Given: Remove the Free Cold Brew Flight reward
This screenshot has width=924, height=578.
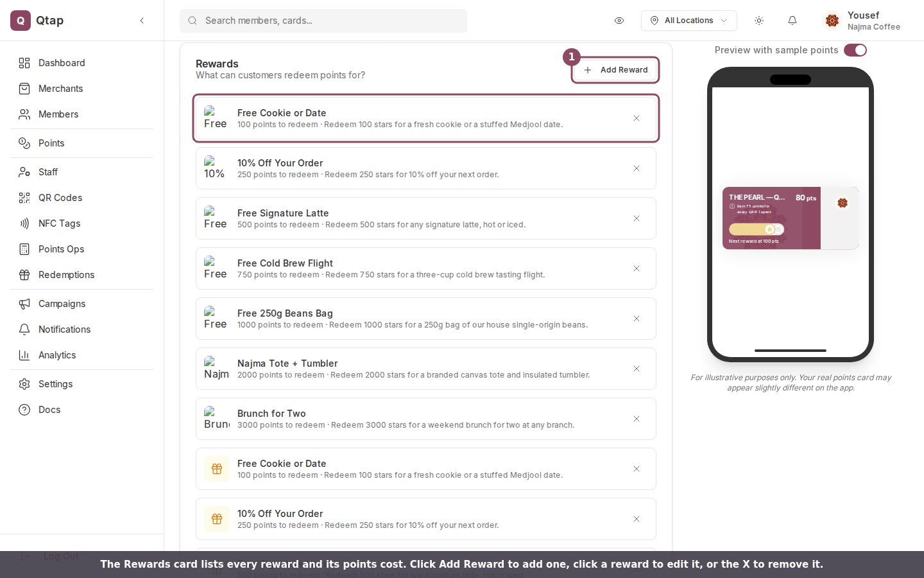Looking at the screenshot, I should [x=637, y=268].
